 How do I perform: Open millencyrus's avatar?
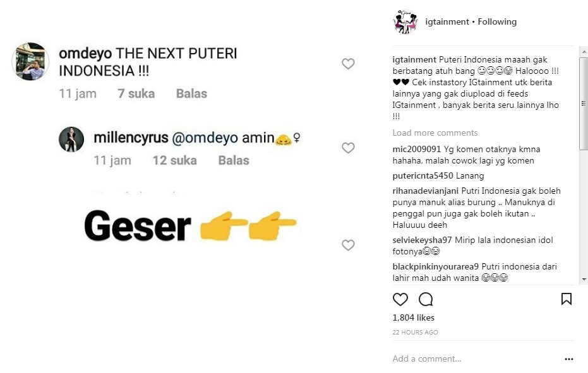click(71, 139)
